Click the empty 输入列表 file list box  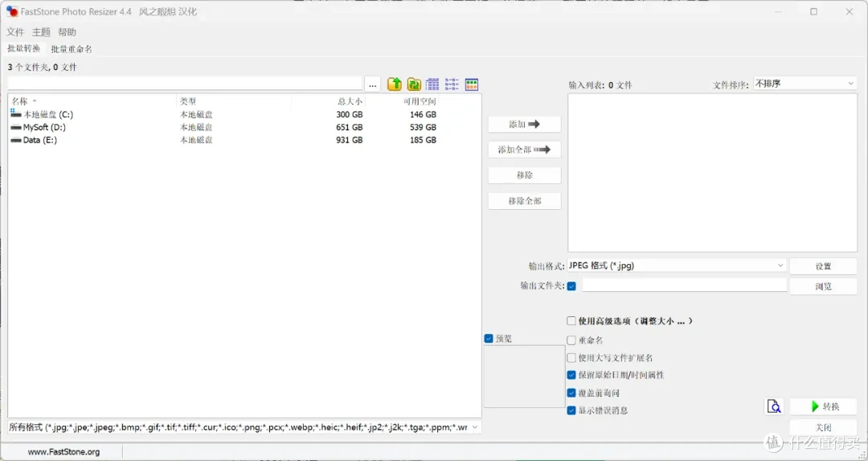(x=712, y=172)
